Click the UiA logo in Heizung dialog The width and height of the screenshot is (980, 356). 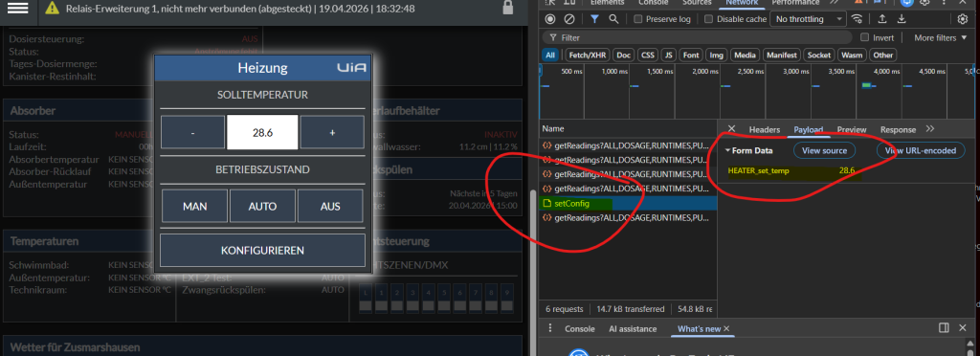tap(351, 67)
